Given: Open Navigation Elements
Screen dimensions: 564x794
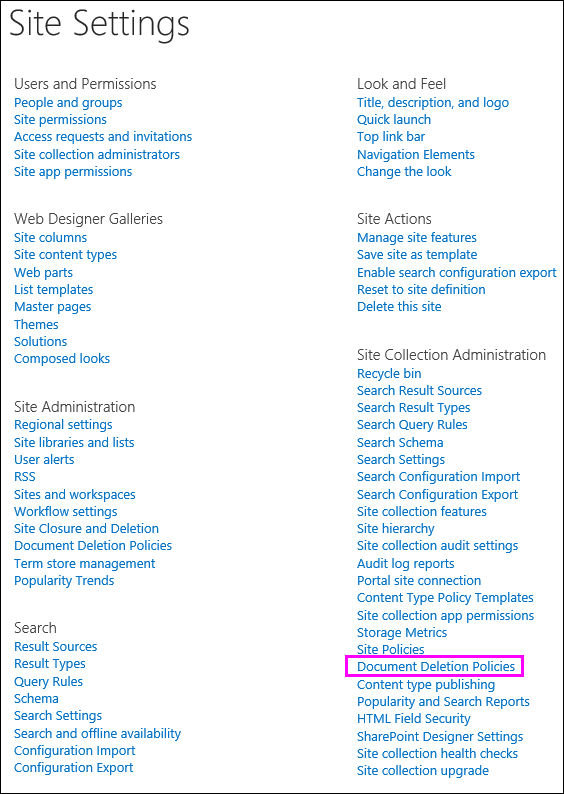Looking at the screenshot, I should (x=416, y=154).
